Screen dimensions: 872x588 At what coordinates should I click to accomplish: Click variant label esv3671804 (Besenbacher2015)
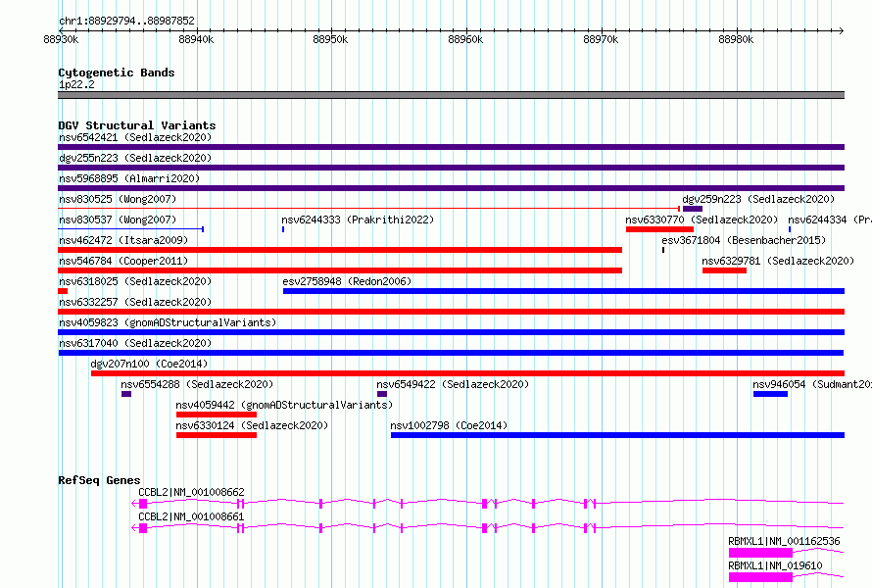(x=744, y=240)
